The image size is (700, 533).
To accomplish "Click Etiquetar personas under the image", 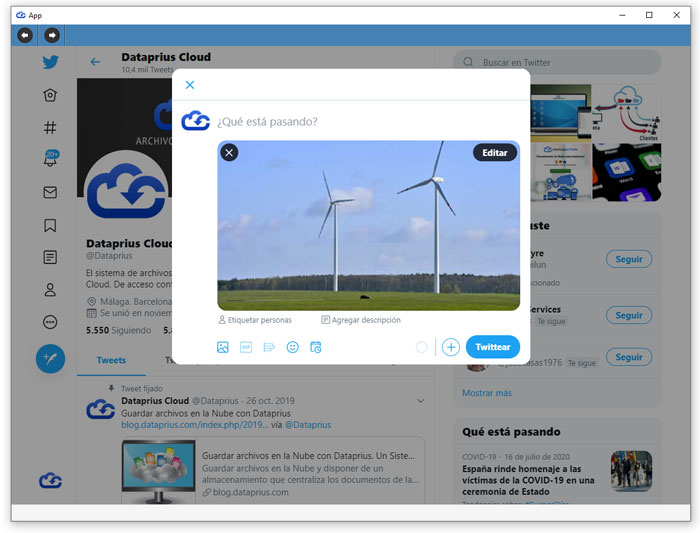I will tap(255, 320).
